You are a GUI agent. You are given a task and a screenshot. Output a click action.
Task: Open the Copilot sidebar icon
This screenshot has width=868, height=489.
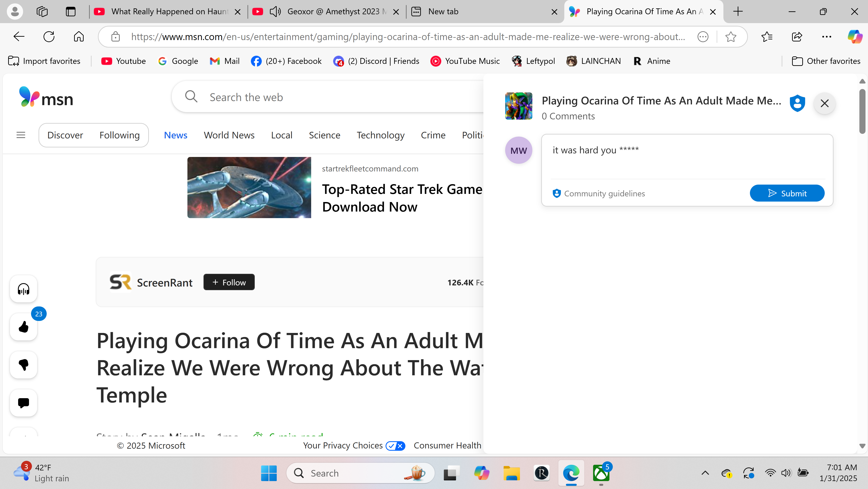coord(855,36)
